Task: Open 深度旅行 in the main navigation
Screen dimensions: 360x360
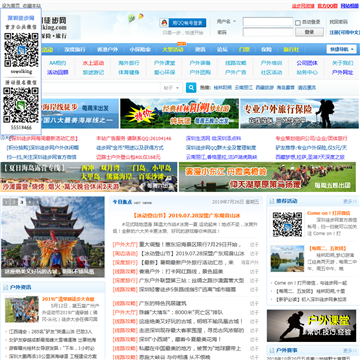Action: (x=75, y=50)
